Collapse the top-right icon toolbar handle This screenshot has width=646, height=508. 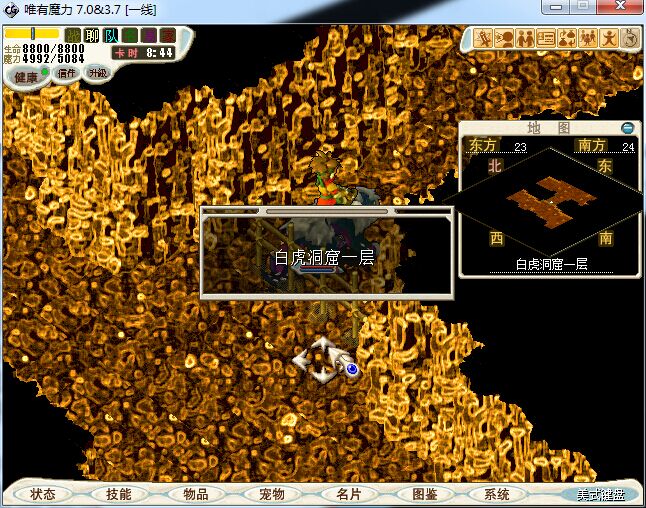tap(468, 40)
